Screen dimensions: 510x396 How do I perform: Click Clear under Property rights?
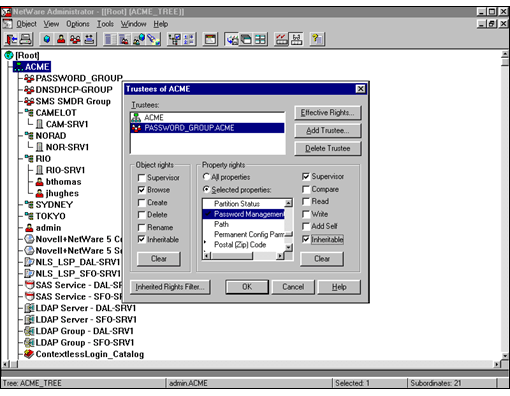click(x=322, y=259)
